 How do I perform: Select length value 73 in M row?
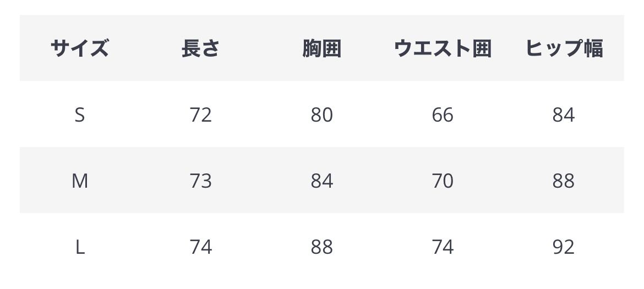tap(200, 181)
